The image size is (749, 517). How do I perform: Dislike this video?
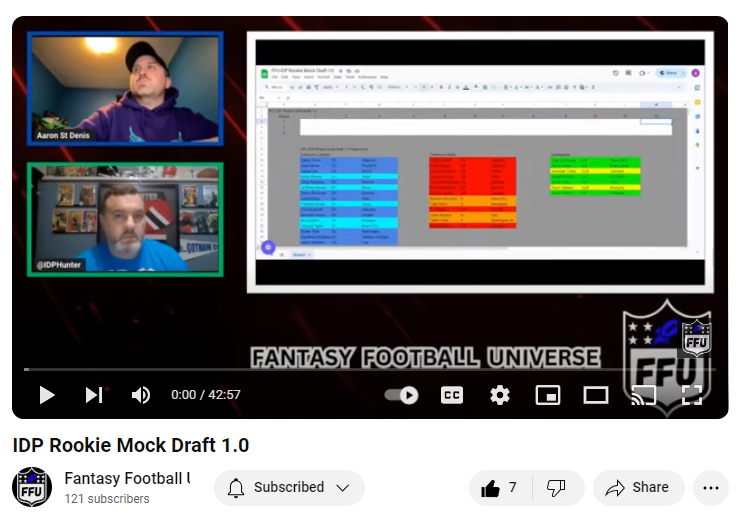[x=557, y=488]
